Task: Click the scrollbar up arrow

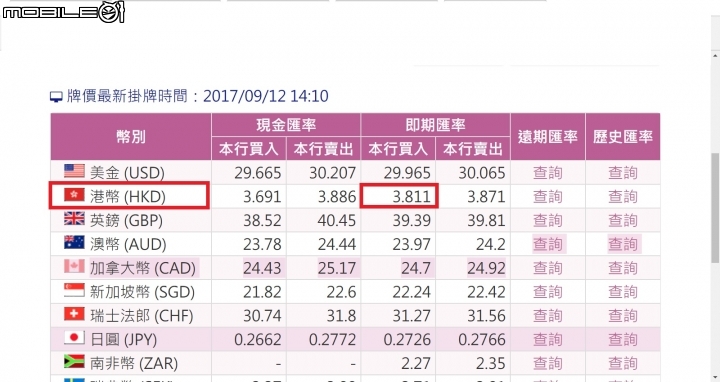Action: 715,56
